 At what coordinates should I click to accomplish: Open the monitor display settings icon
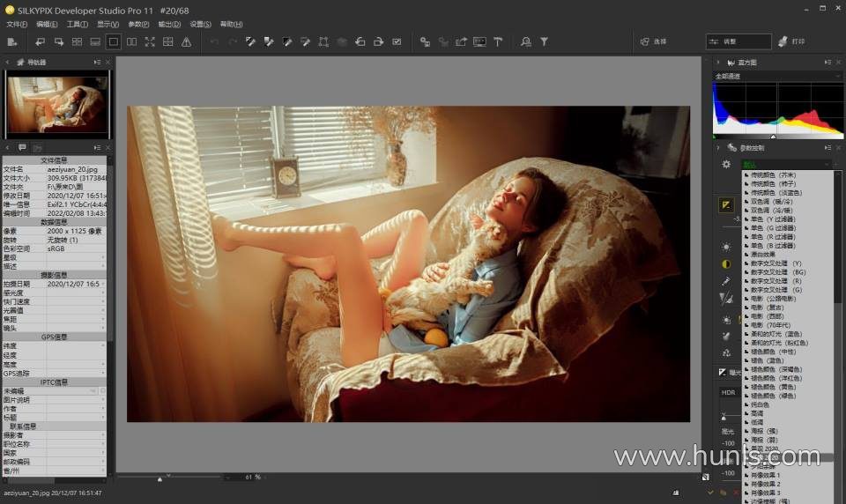click(479, 41)
